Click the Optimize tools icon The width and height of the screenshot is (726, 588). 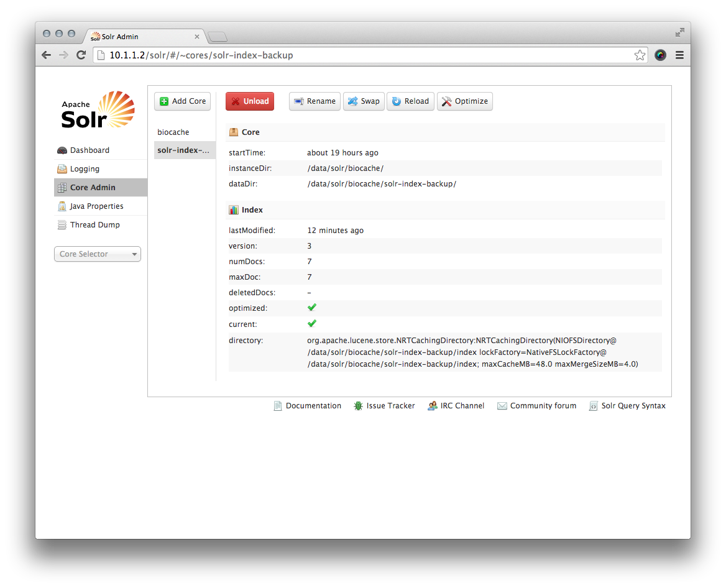(447, 101)
